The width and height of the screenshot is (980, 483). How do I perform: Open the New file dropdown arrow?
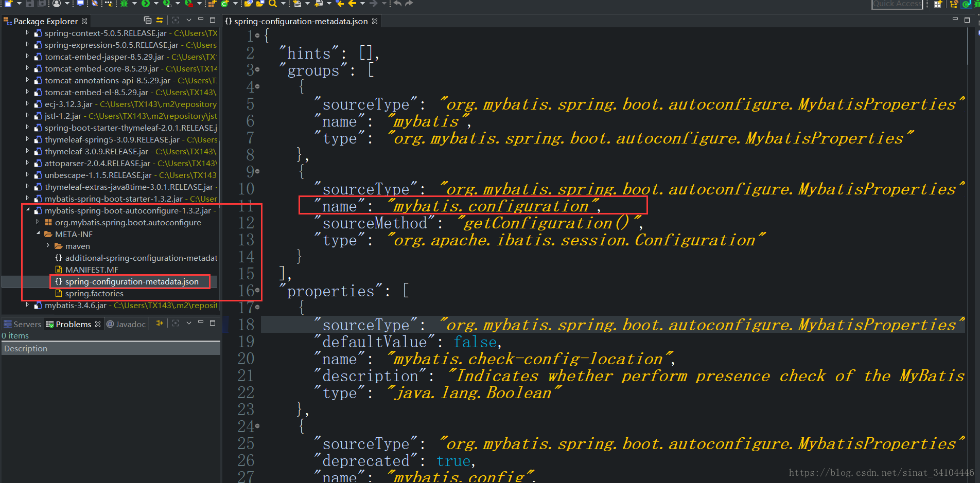click(x=19, y=4)
